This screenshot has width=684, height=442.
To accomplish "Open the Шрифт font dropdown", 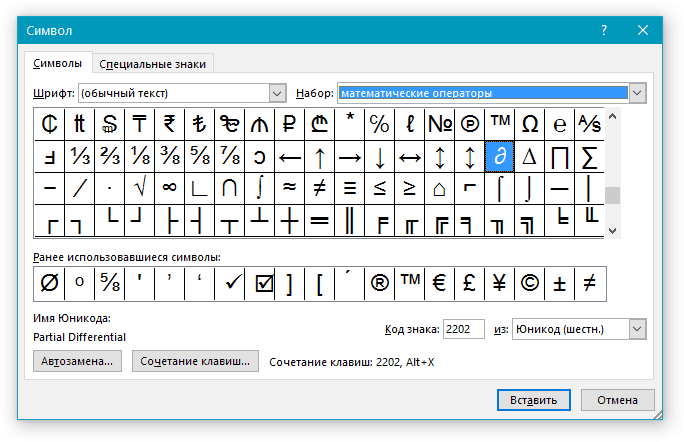I will click(x=277, y=93).
